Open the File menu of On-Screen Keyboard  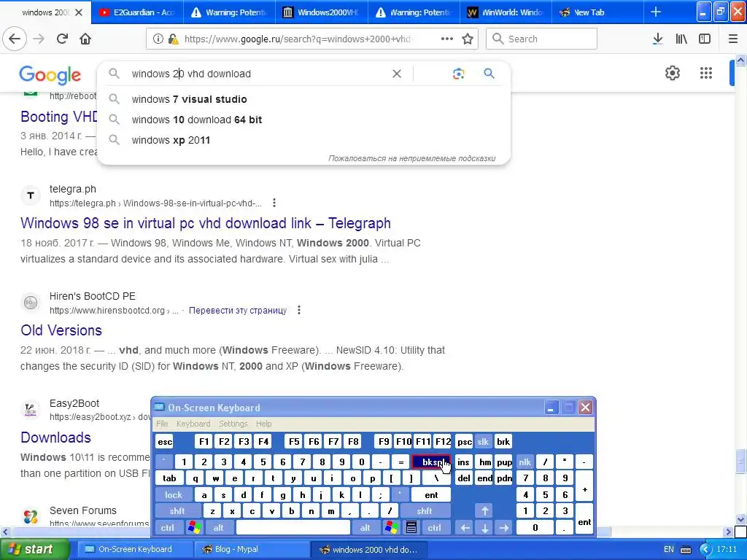(162, 424)
